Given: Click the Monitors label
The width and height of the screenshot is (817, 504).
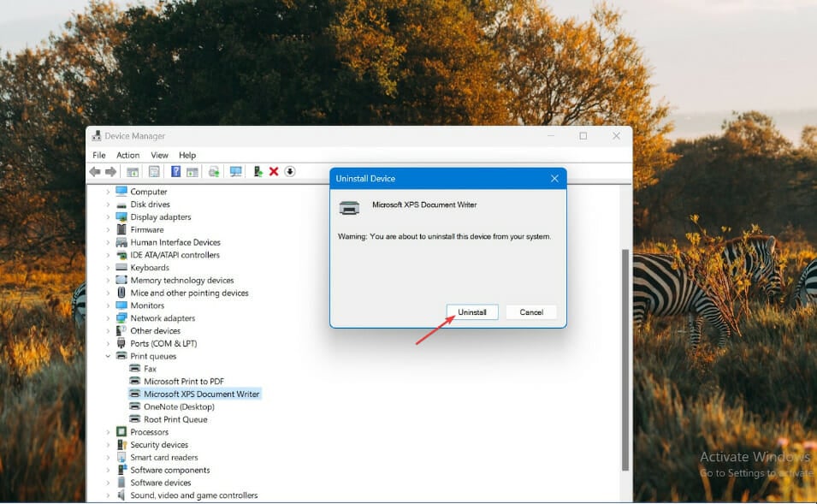Looking at the screenshot, I should click(x=147, y=305).
